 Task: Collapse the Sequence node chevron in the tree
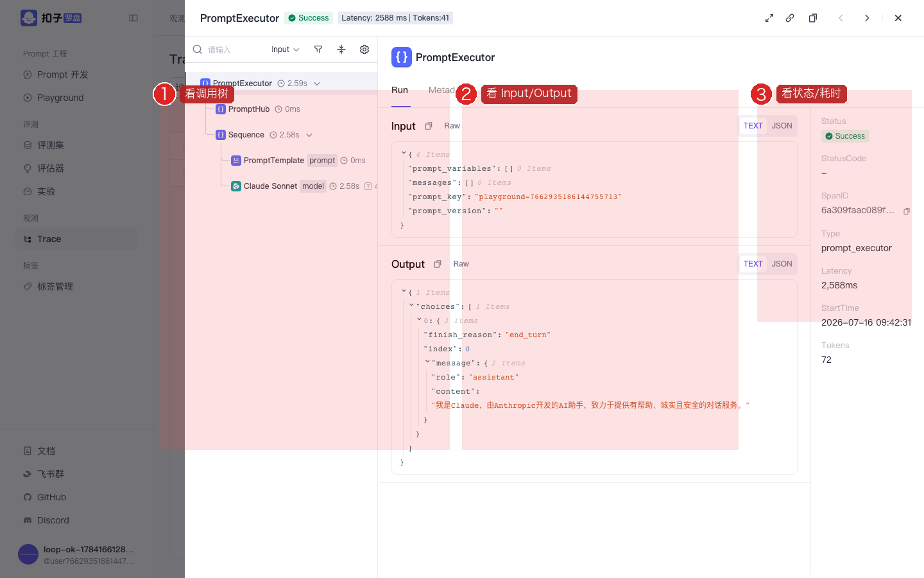point(309,135)
